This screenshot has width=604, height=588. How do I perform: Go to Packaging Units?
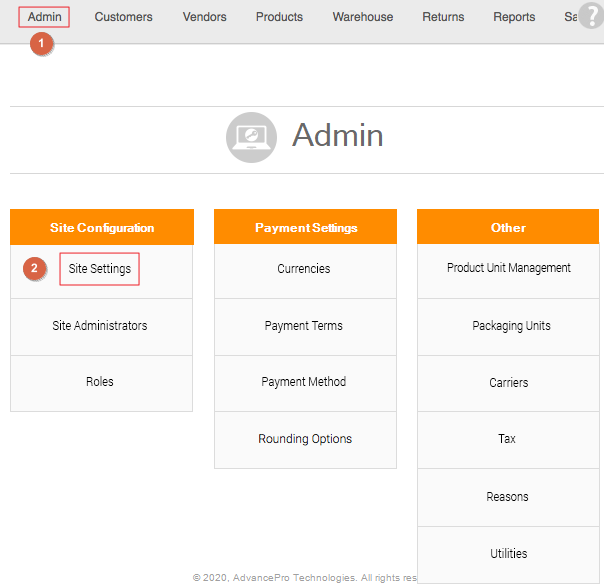(x=509, y=326)
